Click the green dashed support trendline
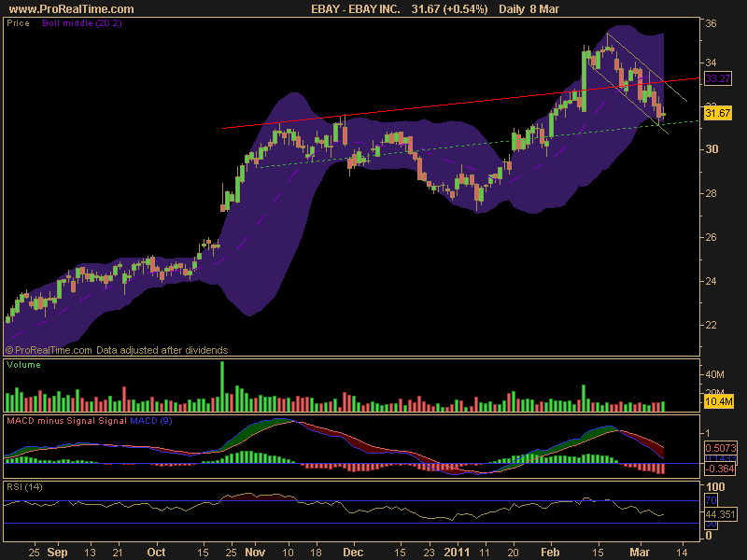Viewport: 747px width, 560px height. [478, 145]
